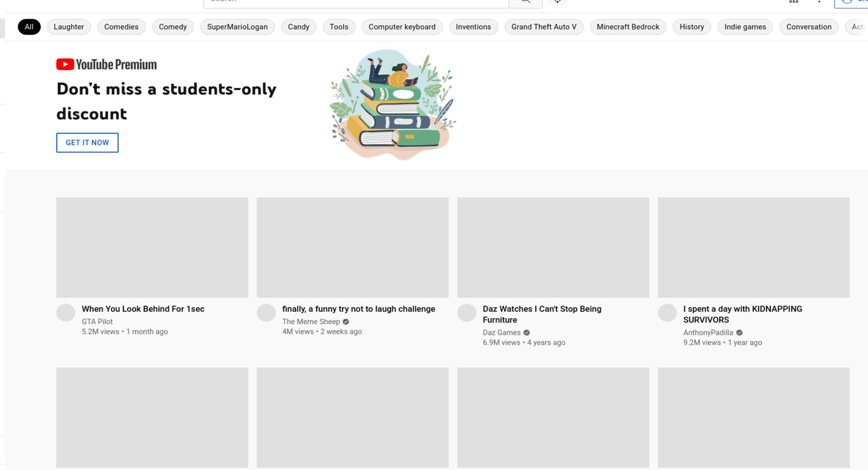Click the GET IT NOW button

click(x=87, y=143)
